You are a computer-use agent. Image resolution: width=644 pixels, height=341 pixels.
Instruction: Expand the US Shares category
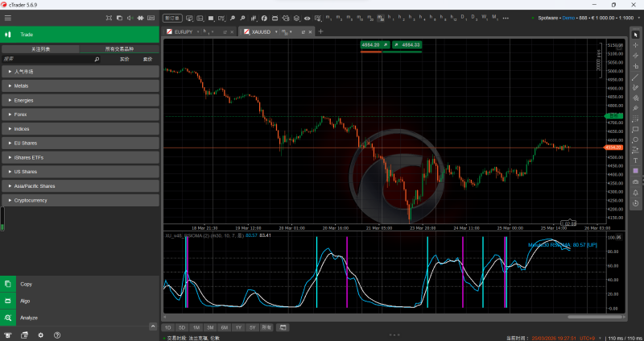[x=80, y=172]
